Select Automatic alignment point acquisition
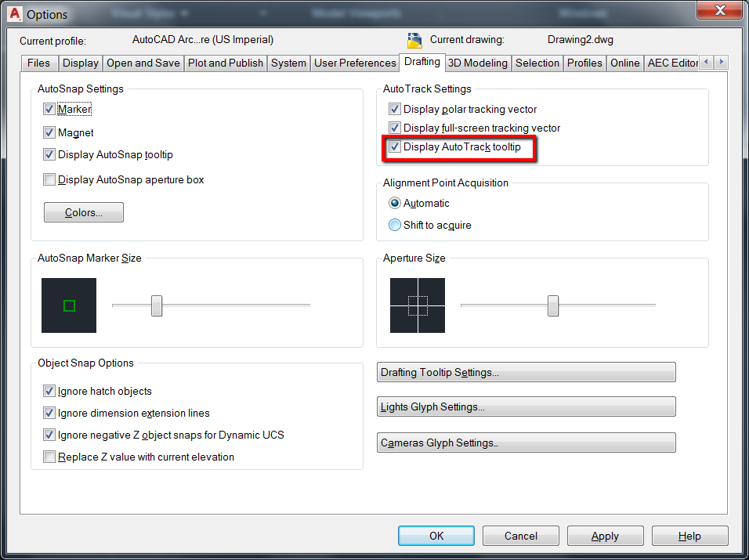Viewport: 749px width, 560px height. coord(393,203)
